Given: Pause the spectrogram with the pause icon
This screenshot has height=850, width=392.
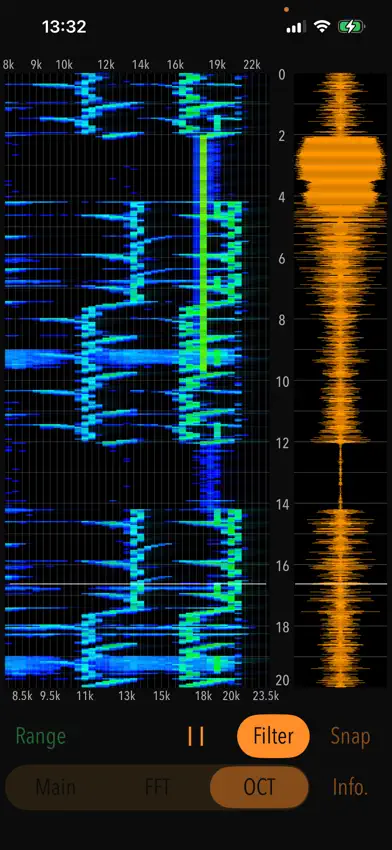Looking at the screenshot, I should tap(196, 736).
